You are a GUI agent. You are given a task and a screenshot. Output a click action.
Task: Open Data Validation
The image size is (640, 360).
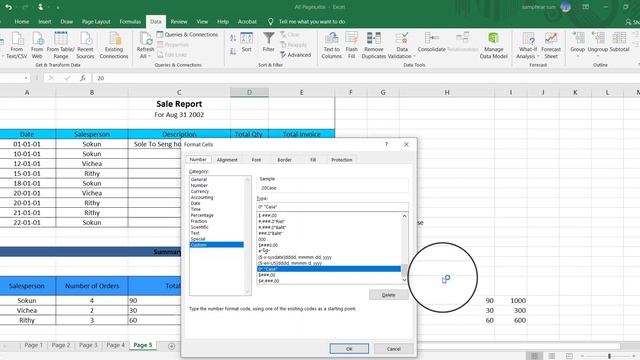(402, 45)
